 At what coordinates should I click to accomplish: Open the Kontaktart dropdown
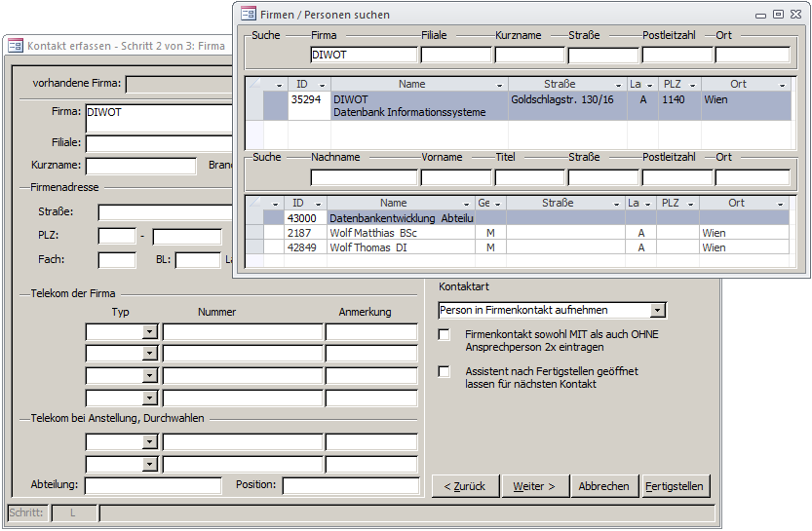point(657,310)
